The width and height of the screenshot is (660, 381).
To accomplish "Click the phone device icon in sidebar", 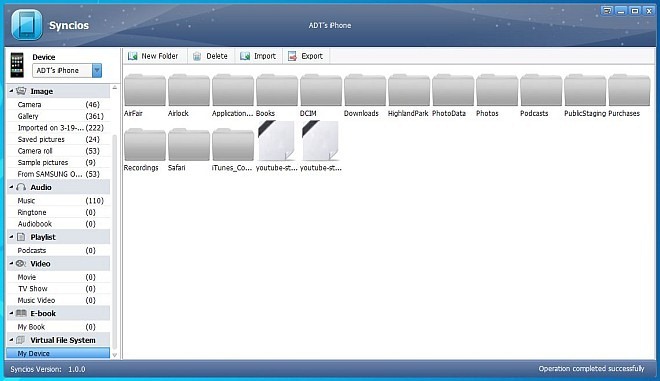I will [17, 65].
